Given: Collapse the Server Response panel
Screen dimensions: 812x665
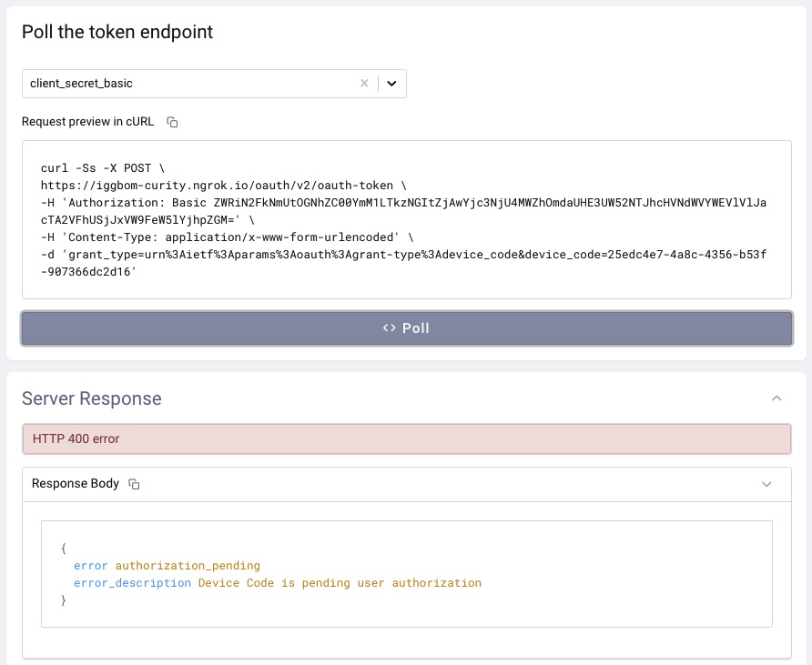Looking at the screenshot, I should pyautogui.click(x=776, y=398).
